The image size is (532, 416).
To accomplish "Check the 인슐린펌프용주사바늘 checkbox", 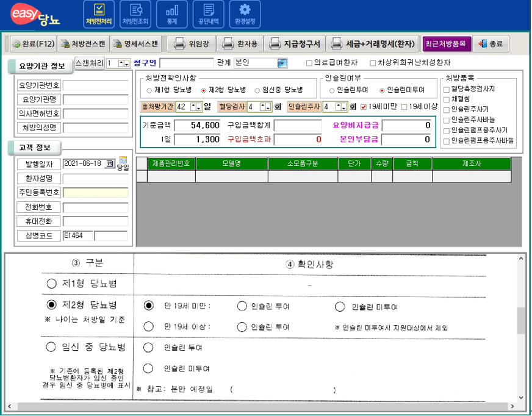I will (447, 141).
